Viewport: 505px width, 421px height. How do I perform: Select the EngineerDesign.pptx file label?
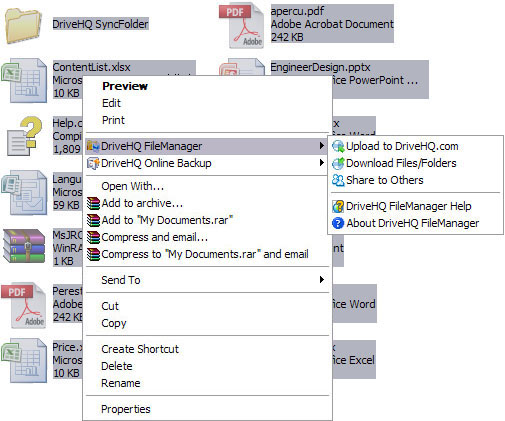pos(320,67)
